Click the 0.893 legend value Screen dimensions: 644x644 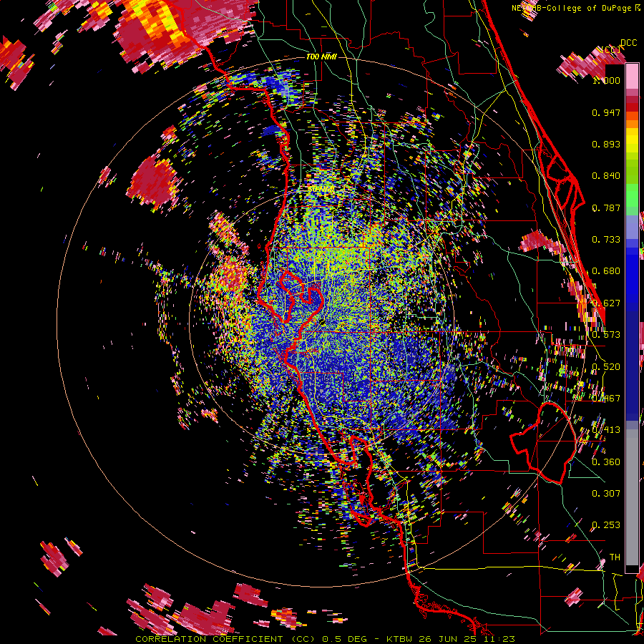pos(606,144)
